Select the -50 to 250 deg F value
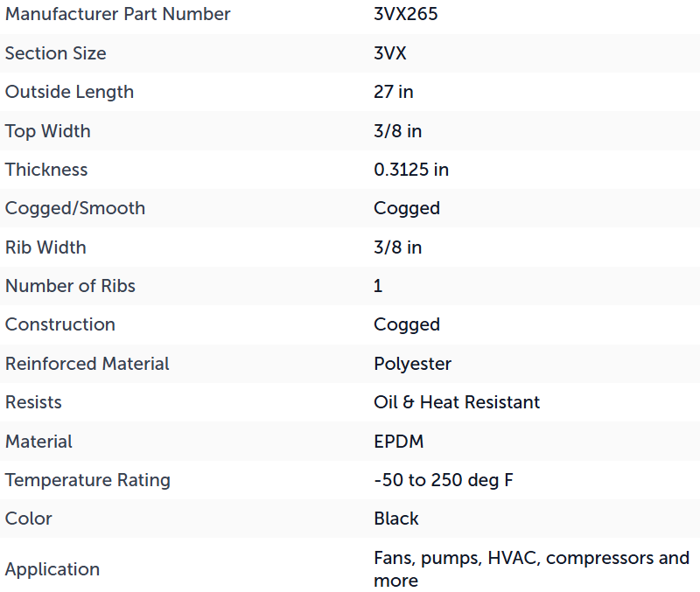This screenshot has height=592, width=700. coord(444,480)
